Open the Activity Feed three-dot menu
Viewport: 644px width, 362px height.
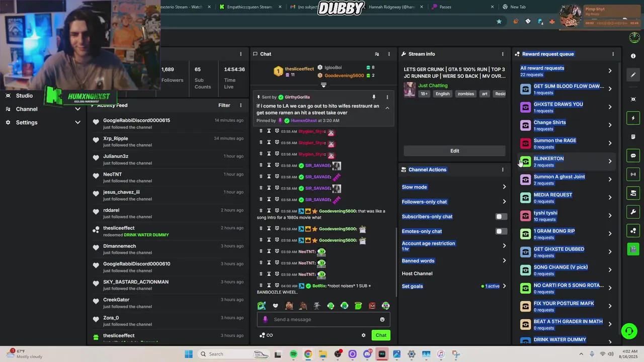click(241, 105)
